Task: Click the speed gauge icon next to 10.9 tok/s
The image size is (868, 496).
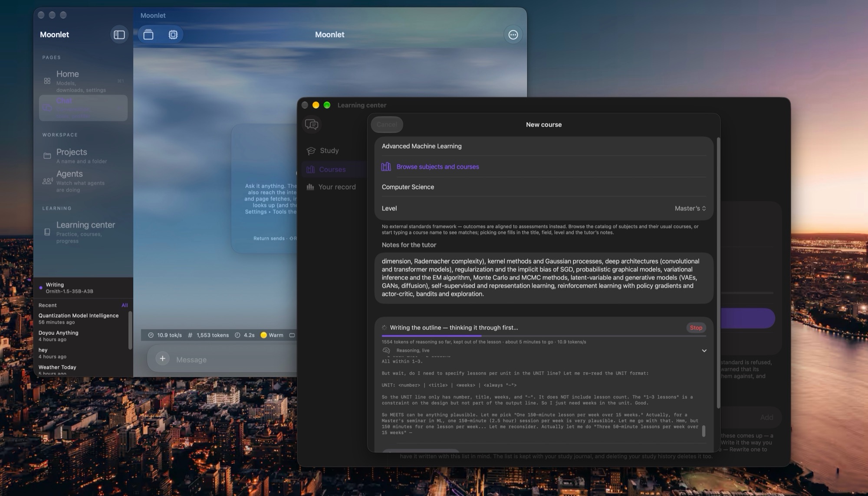Action: tap(151, 335)
